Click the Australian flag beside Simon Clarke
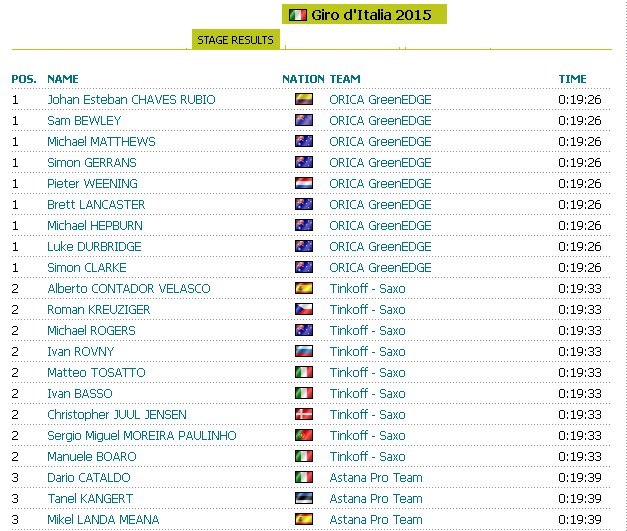 304,267
